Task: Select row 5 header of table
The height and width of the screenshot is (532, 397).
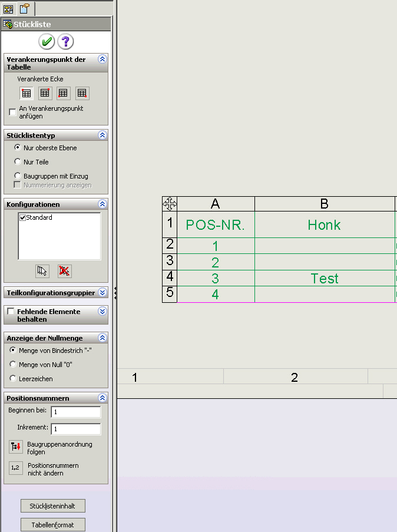Action: [170, 294]
